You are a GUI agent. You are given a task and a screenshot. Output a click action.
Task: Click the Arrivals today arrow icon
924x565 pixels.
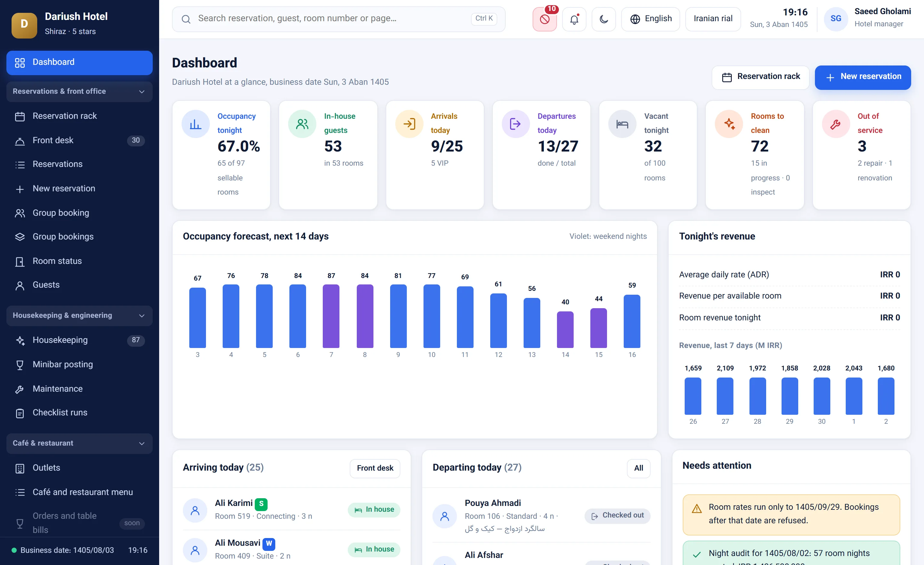coord(409,124)
